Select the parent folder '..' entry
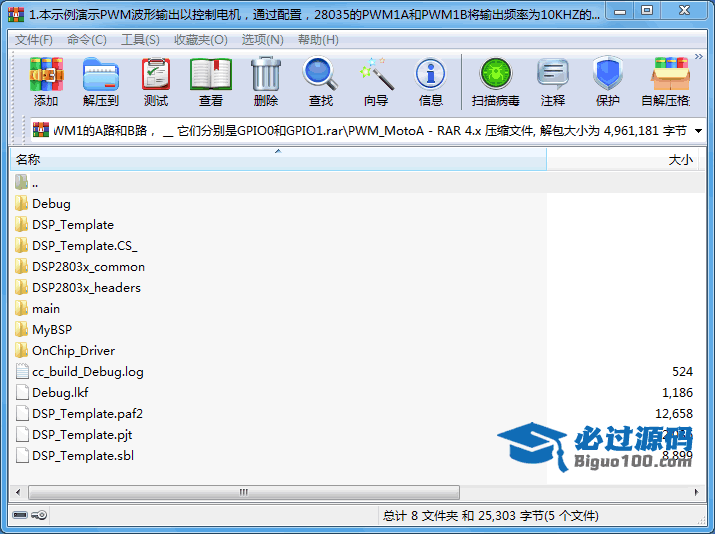This screenshot has height=534, width=715. pos(27,182)
